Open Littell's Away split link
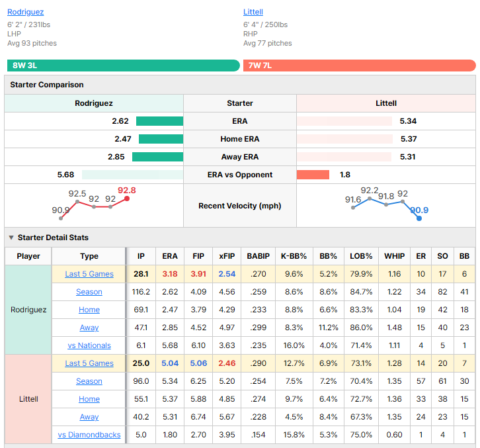This screenshot has width=480, height=448. pyautogui.click(x=89, y=417)
